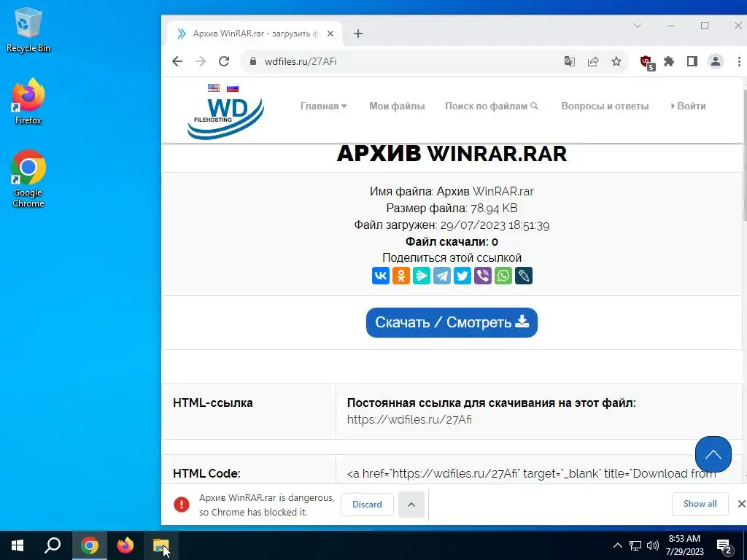The height and width of the screenshot is (560, 747).
Task: Share link via Odnoklassniki icon
Action: [401, 276]
